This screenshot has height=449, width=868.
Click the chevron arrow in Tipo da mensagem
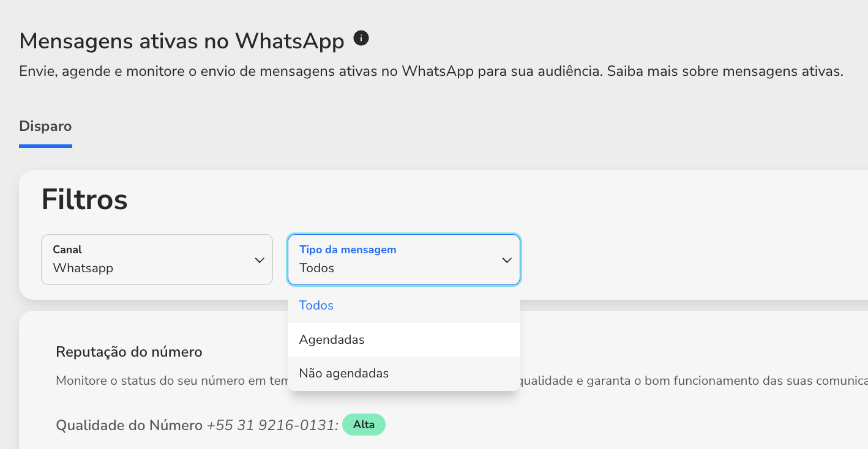coord(507,260)
